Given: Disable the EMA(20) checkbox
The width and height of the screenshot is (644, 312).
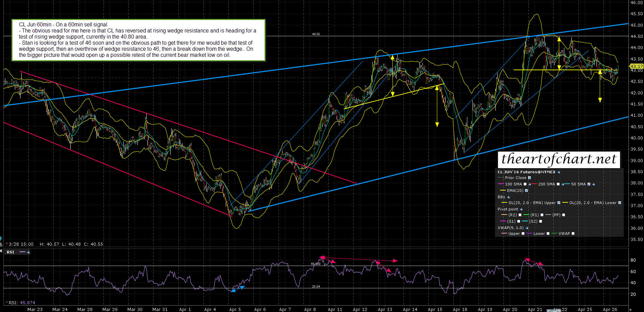Looking at the screenshot, I should [526, 191].
